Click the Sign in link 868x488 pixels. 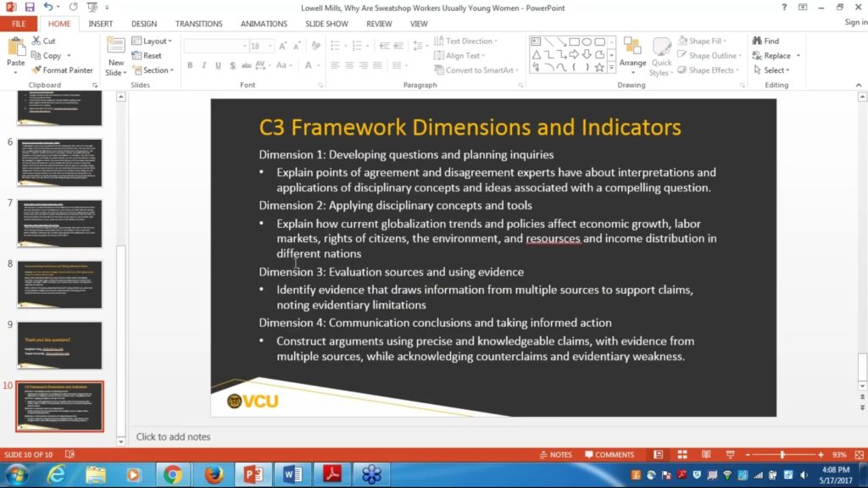[x=854, y=23]
